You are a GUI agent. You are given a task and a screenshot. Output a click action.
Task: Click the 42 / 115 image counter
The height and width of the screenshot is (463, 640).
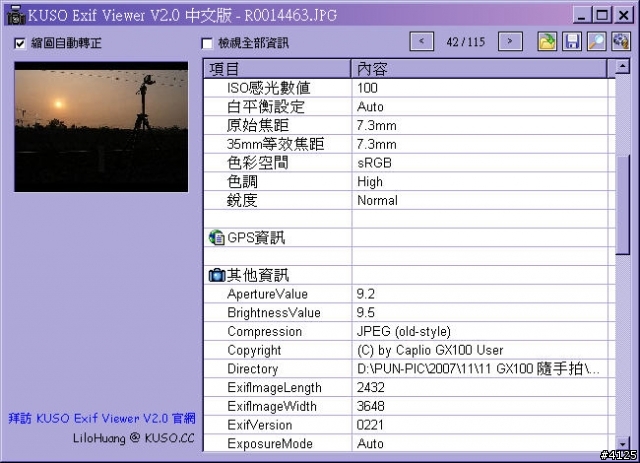(x=466, y=42)
